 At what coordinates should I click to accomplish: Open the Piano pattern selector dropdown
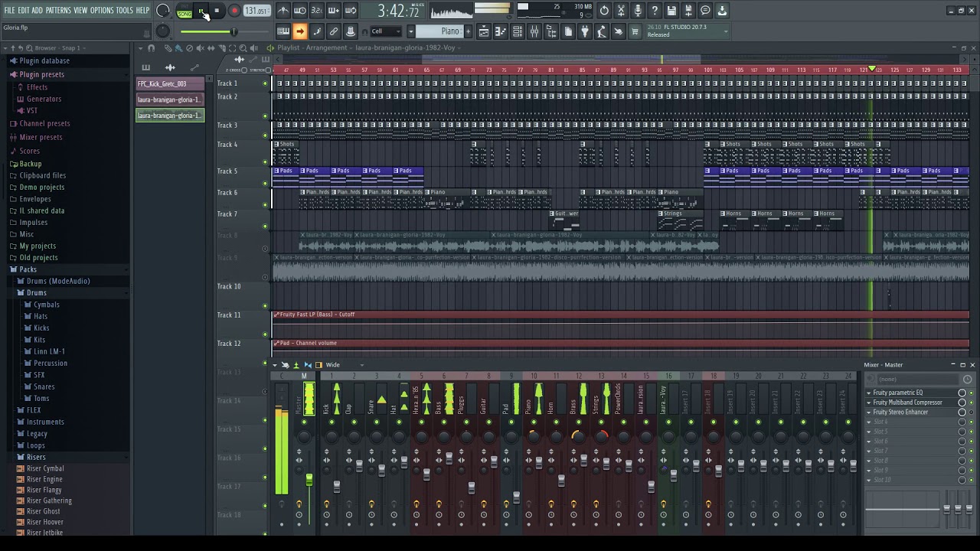click(410, 31)
